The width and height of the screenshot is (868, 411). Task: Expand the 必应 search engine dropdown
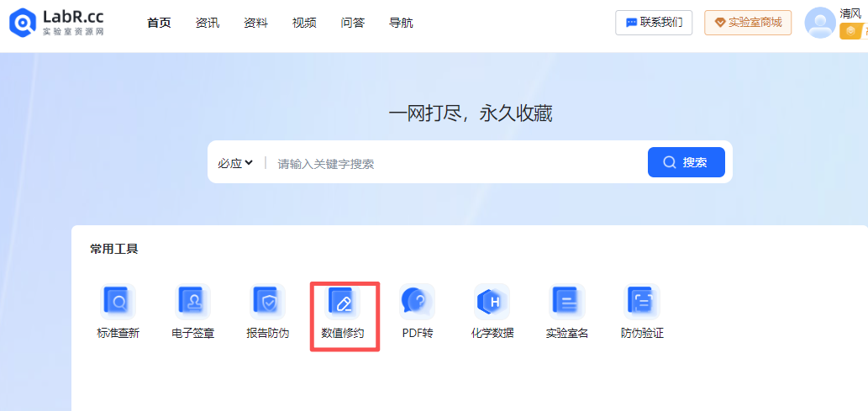[x=235, y=163]
